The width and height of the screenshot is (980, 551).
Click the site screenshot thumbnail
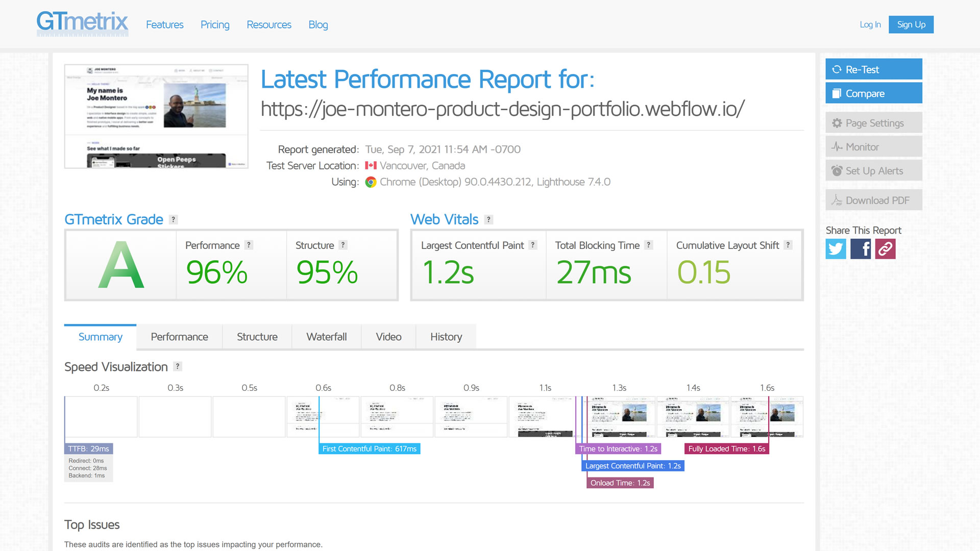[x=156, y=116]
